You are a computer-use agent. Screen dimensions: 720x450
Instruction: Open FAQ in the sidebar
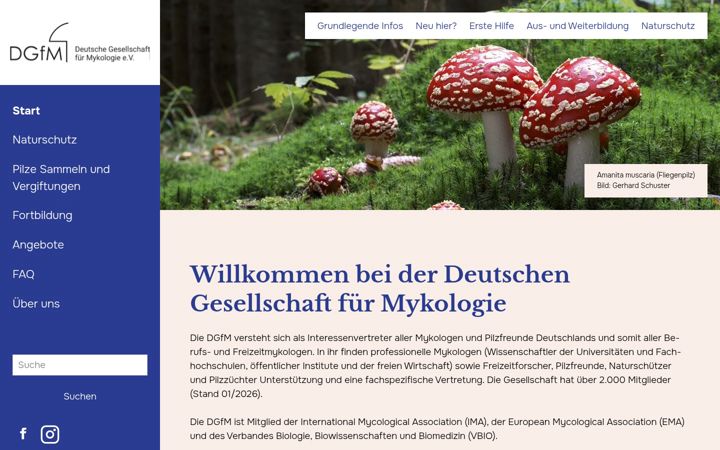click(23, 274)
